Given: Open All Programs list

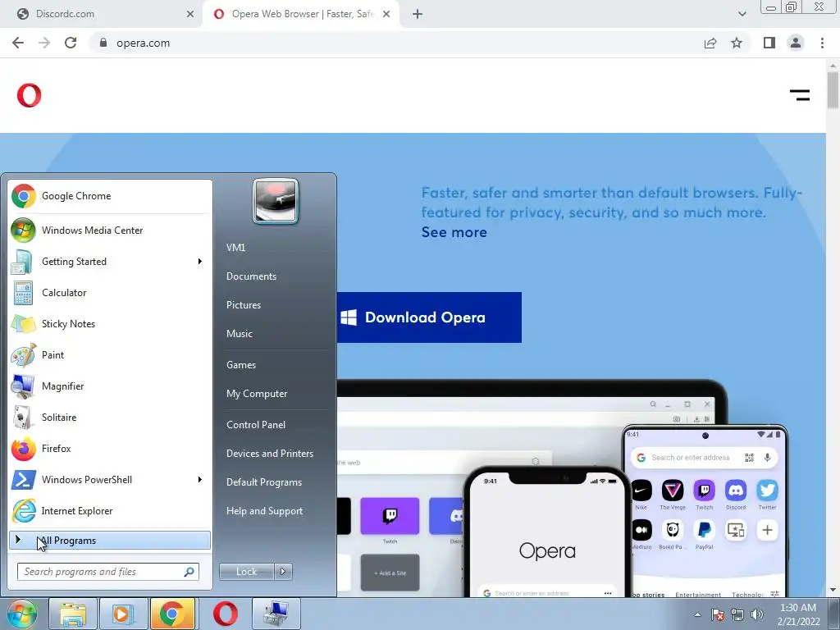Looking at the screenshot, I should click(110, 541).
